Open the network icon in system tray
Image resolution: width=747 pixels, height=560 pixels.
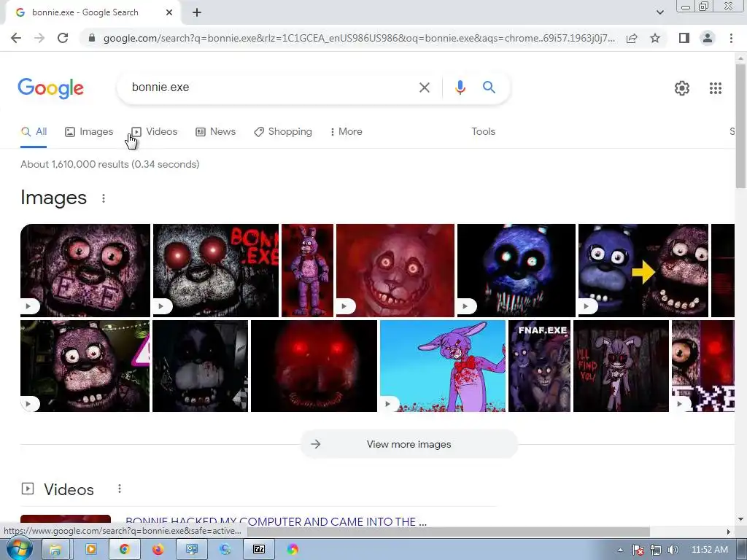coord(656,550)
